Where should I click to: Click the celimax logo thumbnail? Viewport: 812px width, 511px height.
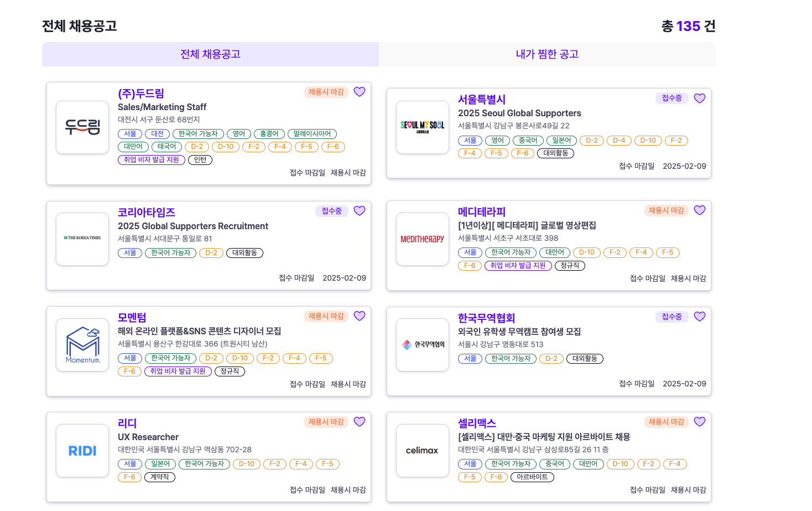(x=423, y=451)
